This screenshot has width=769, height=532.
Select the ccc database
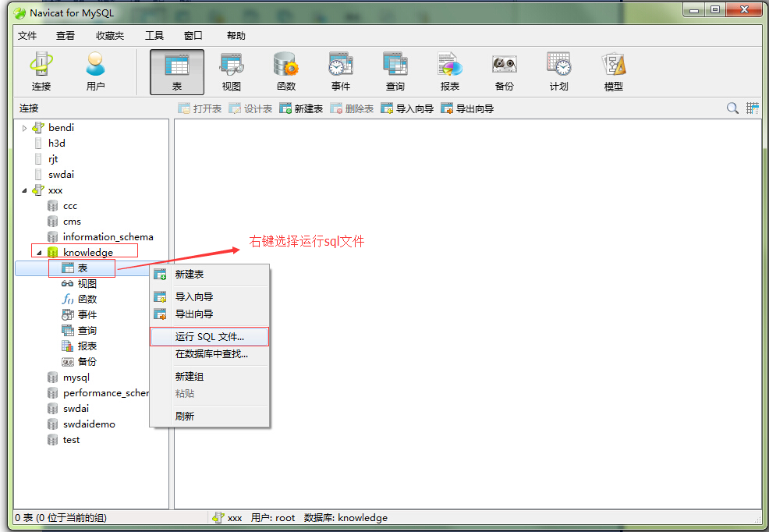point(70,206)
